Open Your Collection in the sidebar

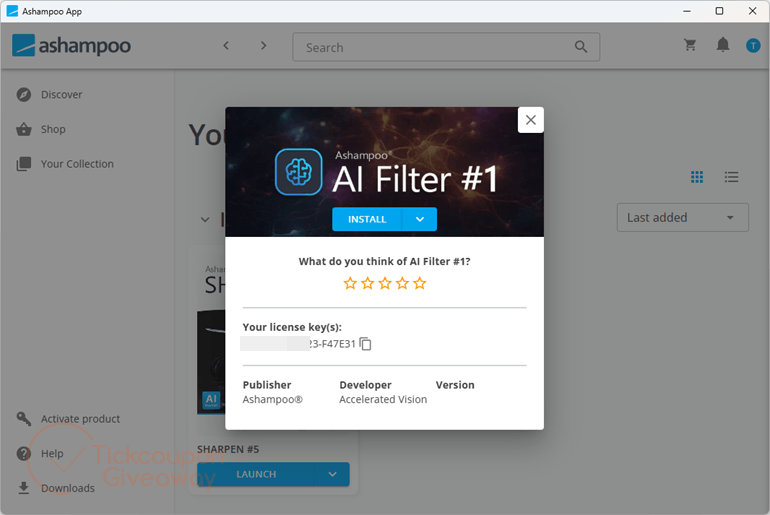pyautogui.click(x=65, y=164)
